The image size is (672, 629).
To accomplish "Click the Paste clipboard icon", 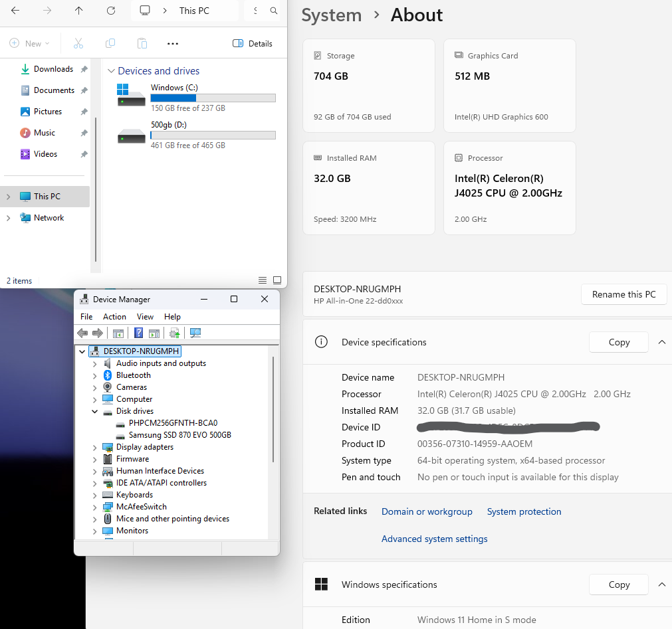I will [x=142, y=43].
